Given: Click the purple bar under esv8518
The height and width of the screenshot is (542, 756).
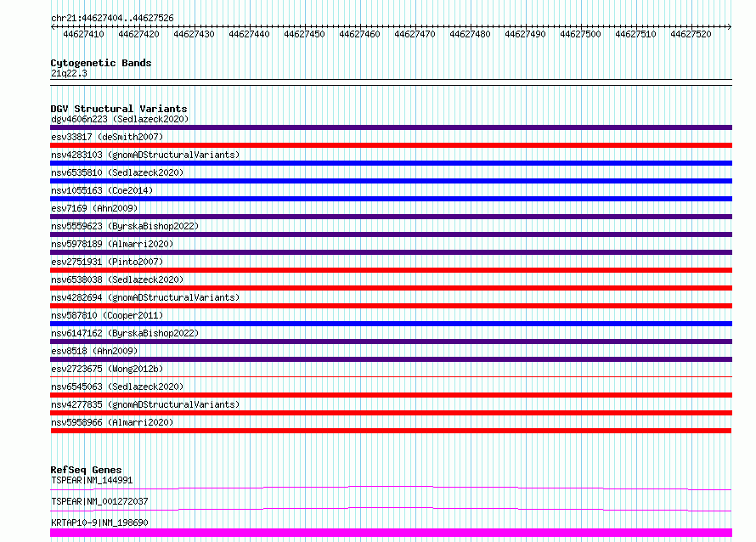Looking at the screenshot, I should 391,359.
